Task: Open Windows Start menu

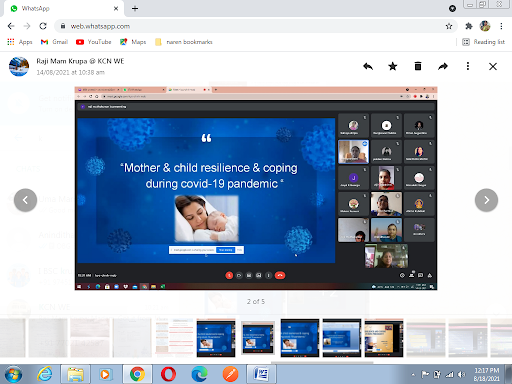Action: pyautogui.click(x=13, y=374)
